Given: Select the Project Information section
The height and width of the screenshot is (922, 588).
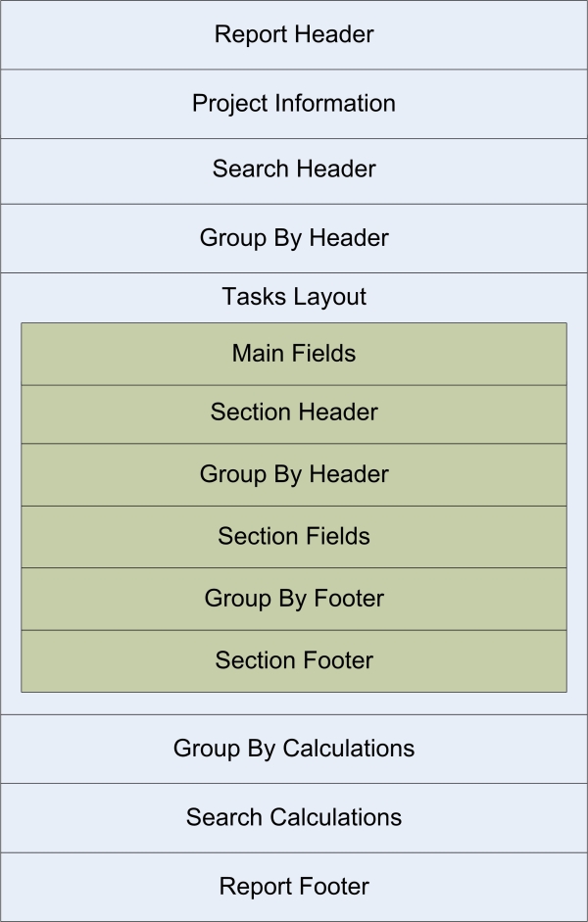Looking at the screenshot, I should [294, 104].
